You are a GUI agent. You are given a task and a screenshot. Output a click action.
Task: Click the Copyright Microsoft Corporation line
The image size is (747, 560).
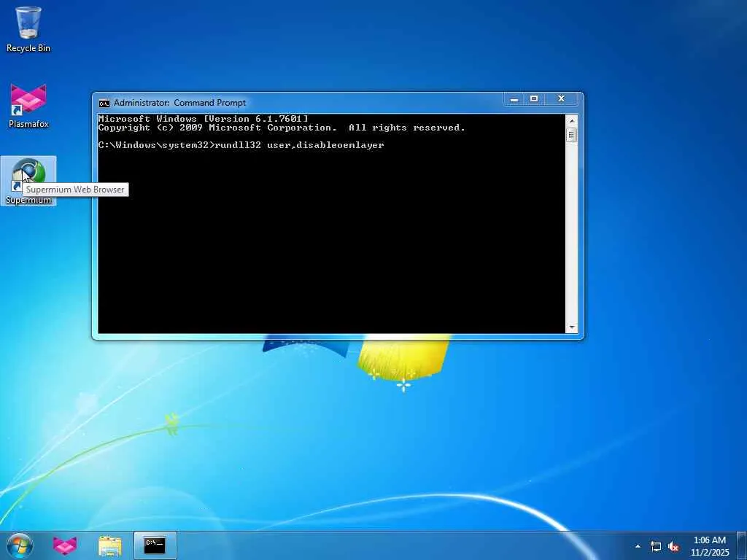click(281, 128)
